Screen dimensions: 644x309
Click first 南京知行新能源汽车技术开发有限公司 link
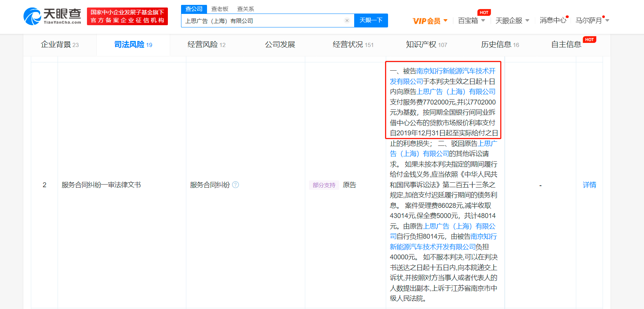click(x=443, y=76)
